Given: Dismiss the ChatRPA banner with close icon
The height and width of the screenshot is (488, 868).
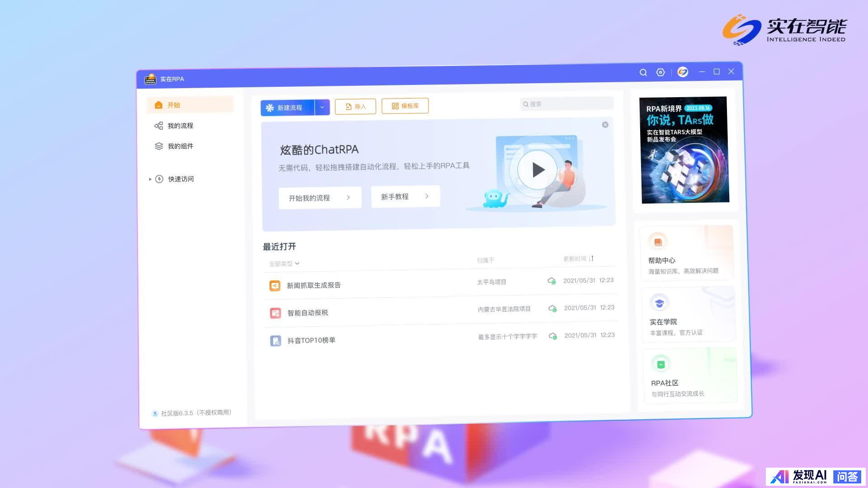Looking at the screenshot, I should click(x=605, y=125).
